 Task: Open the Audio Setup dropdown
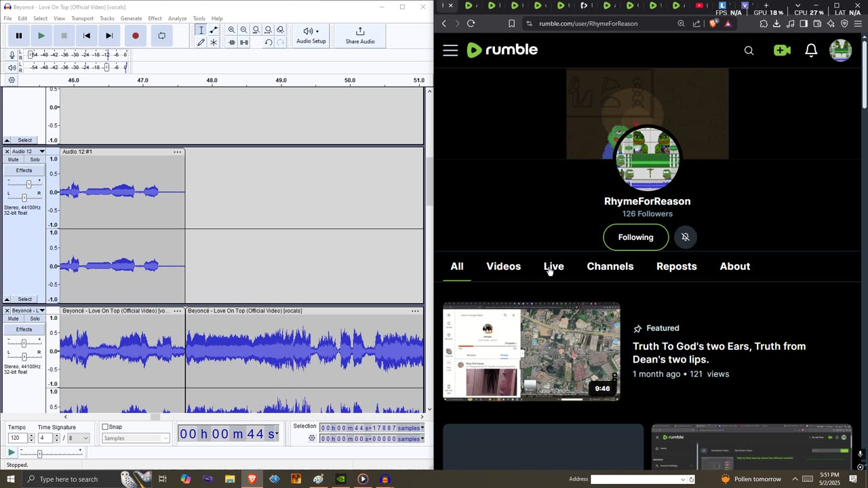[311, 36]
